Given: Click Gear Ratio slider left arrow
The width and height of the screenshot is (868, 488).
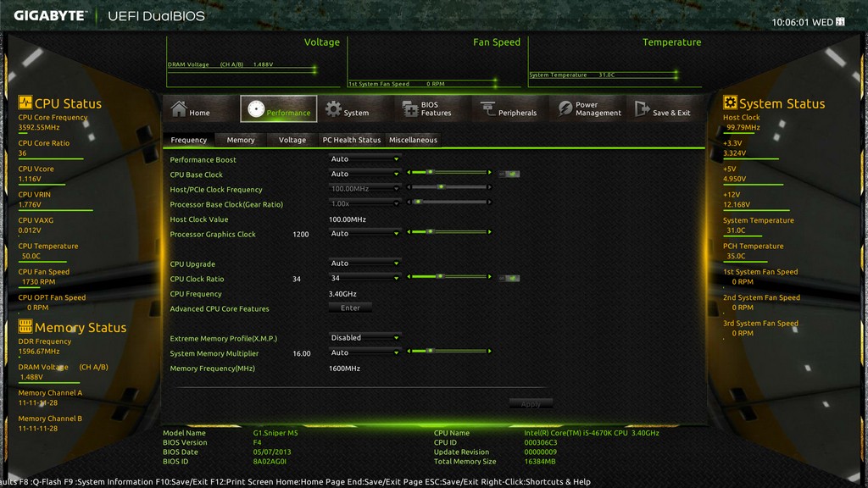Looking at the screenshot, I should pos(409,202).
